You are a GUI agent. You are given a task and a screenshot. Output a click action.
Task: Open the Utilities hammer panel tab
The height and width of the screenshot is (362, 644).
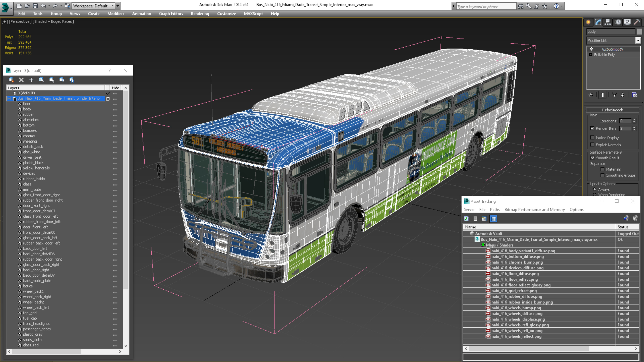tap(637, 22)
